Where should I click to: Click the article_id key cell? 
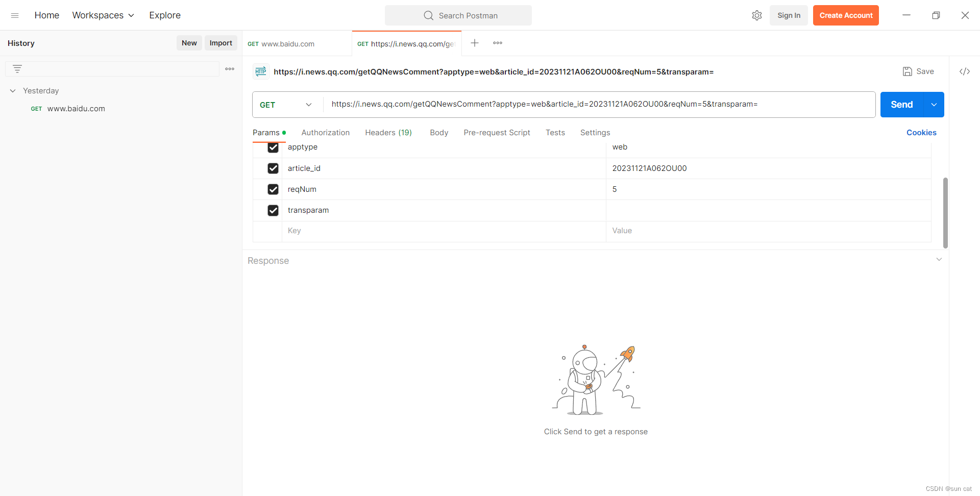444,168
